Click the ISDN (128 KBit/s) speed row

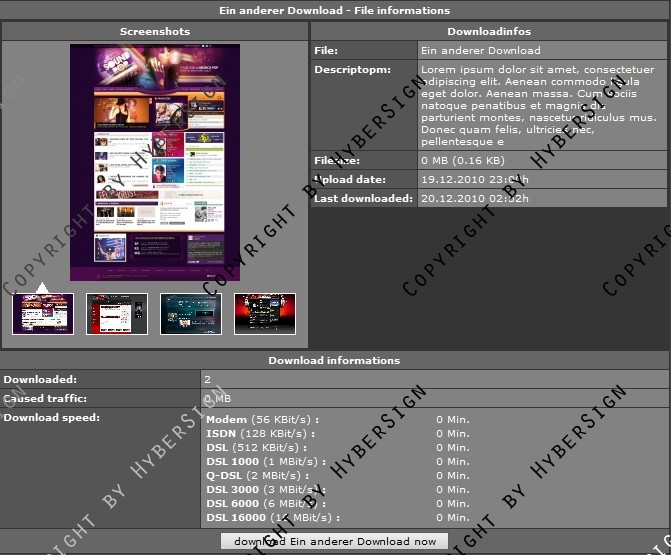(x=261, y=433)
